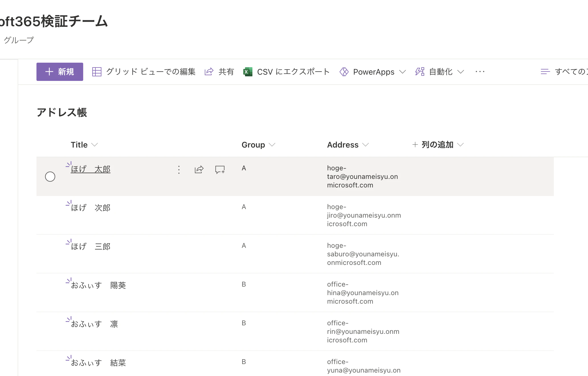Open vertical ellipsis actions for ほげ 太郎
Viewport: 588px width, 376px height.
click(x=179, y=170)
